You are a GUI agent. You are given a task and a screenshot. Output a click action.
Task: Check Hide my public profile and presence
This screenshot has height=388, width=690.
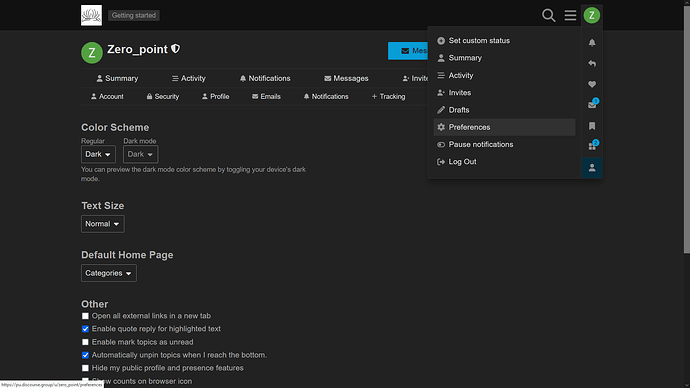click(85, 368)
